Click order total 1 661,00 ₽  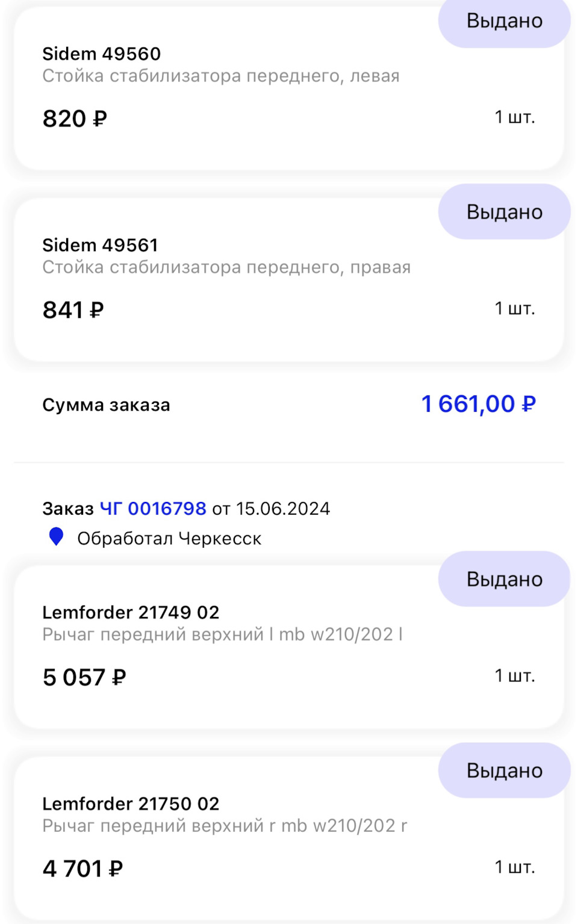pos(478,404)
